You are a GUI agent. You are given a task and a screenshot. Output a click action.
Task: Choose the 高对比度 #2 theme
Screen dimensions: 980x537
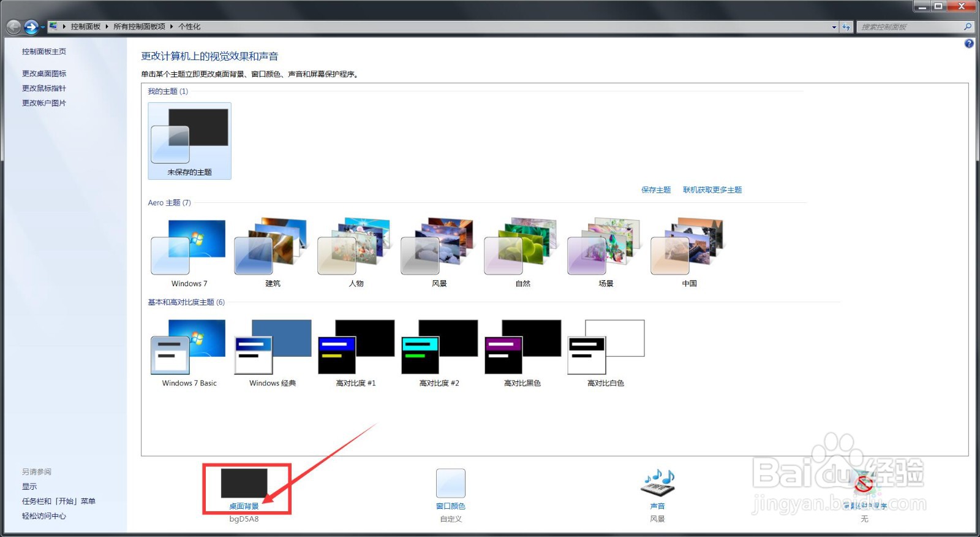pos(439,352)
